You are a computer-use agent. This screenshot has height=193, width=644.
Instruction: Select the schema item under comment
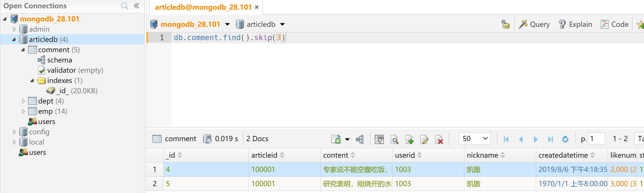59,60
